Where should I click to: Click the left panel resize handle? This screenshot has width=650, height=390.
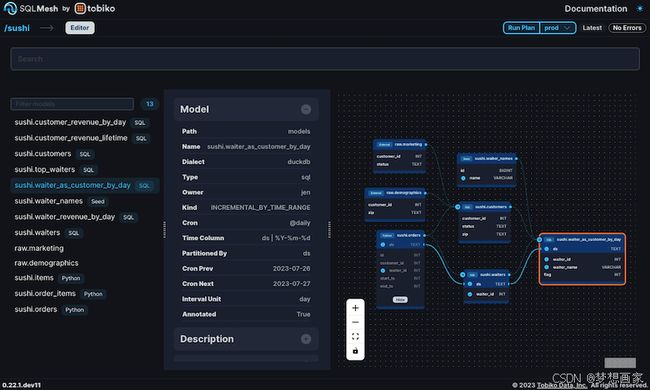165,230
